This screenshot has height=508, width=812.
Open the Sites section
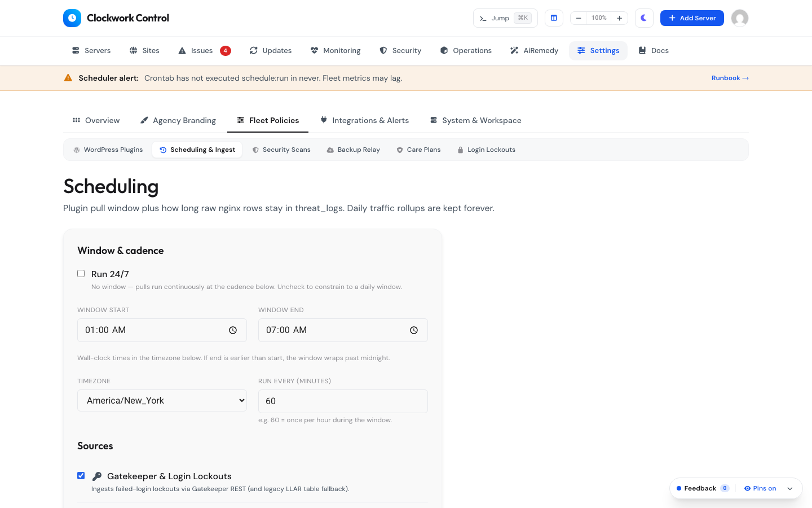point(144,51)
